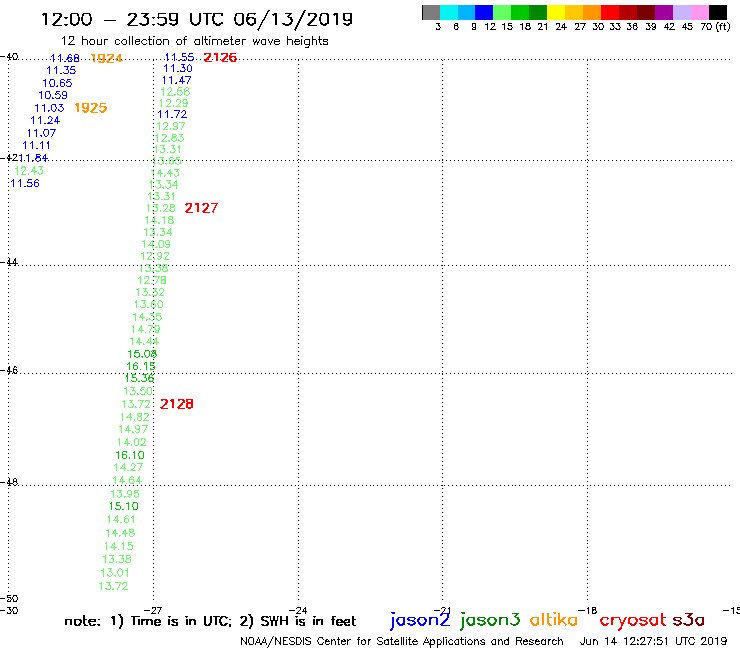Click the NOAA/NESDIS Center credit line
Viewport: 740px width, 650px height.
402,641
